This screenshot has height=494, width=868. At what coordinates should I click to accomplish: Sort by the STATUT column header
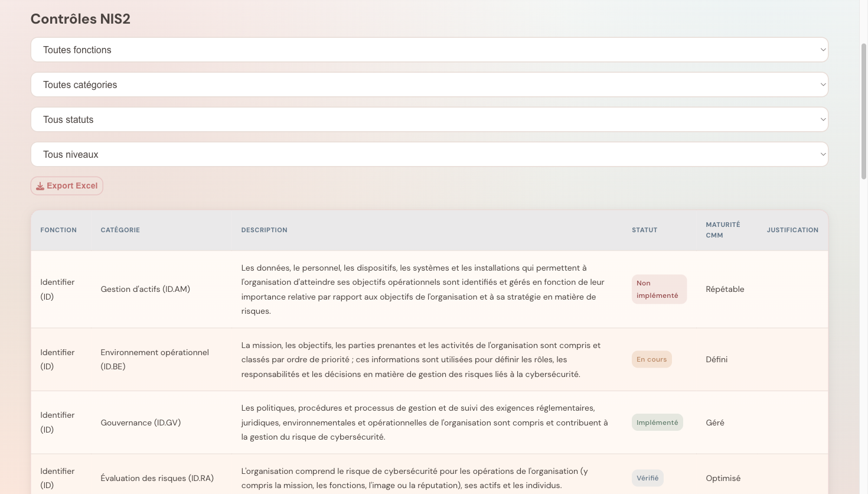pos(644,230)
